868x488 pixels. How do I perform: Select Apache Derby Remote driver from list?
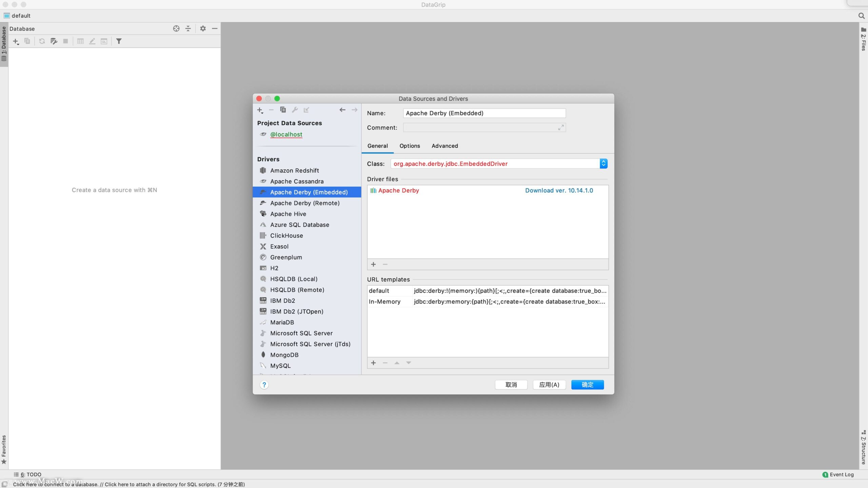pos(304,203)
